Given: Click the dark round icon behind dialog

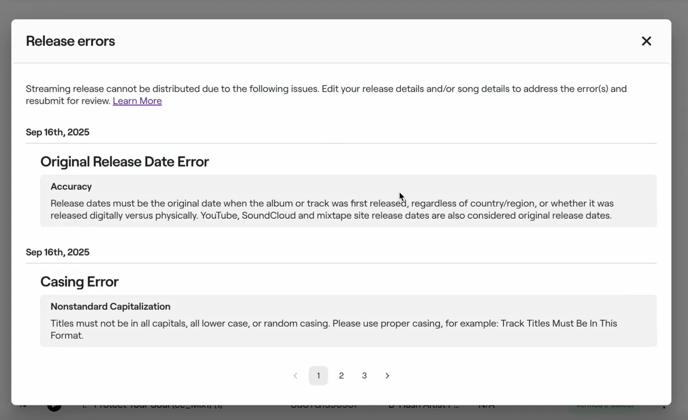Looking at the screenshot, I should pyautogui.click(x=54, y=406).
